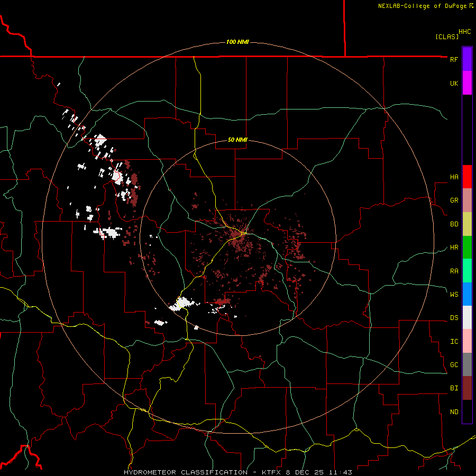Image resolution: width=476 pixels, height=476 pixels.
Task: Click the ND black legend swatch
Action: coord(467,411)
